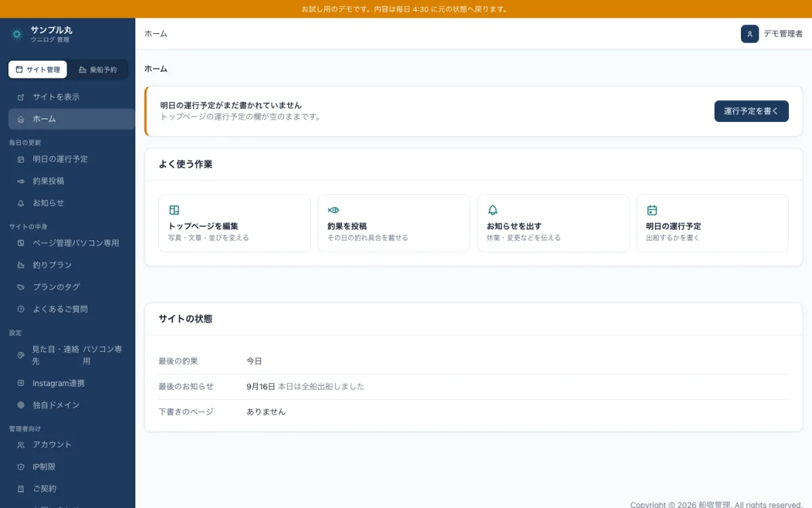Select the サイト管理 tab
The height and width of the screenshot is (508, 812).
point(38,69)
